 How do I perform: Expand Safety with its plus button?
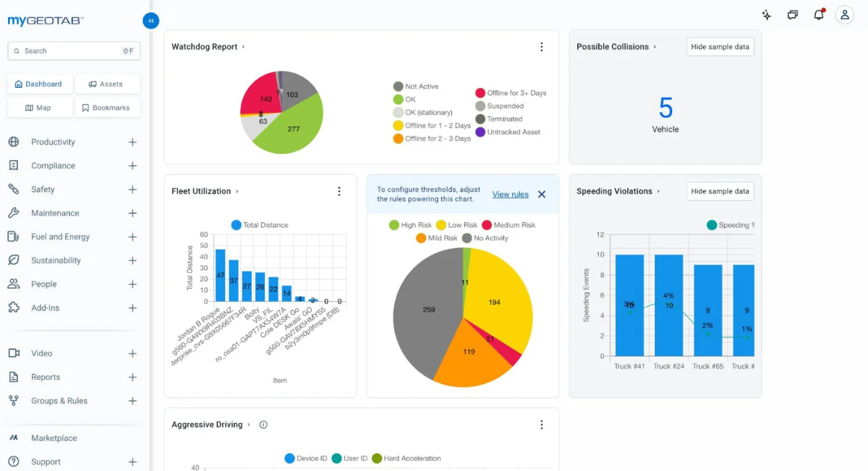click(x=132, y=189)
